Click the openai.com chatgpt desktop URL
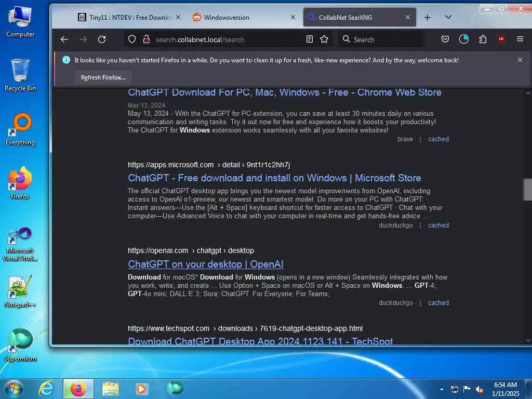This screenshot has width=532, height=399. pyautogui.click(x=191, y=250)
